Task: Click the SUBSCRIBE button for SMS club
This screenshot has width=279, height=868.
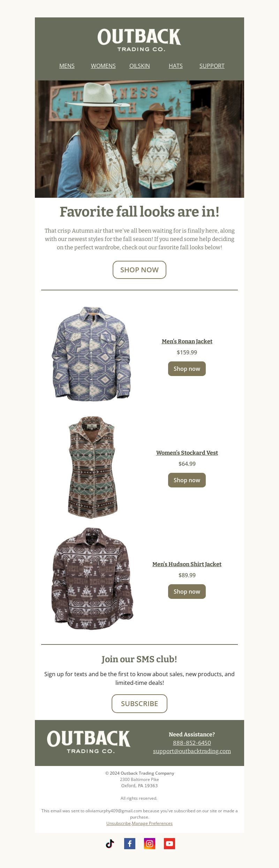Action: [139, 704]
